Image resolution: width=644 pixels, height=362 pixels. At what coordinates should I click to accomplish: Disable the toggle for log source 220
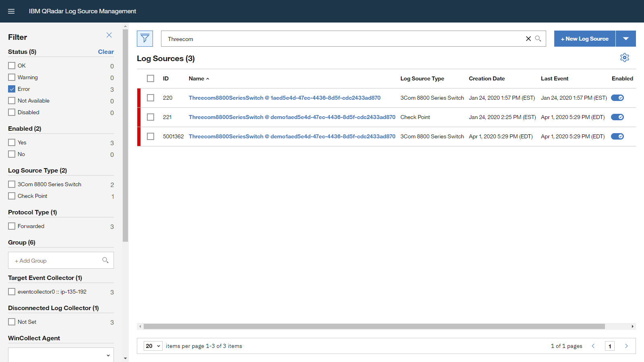click(617, 98)
